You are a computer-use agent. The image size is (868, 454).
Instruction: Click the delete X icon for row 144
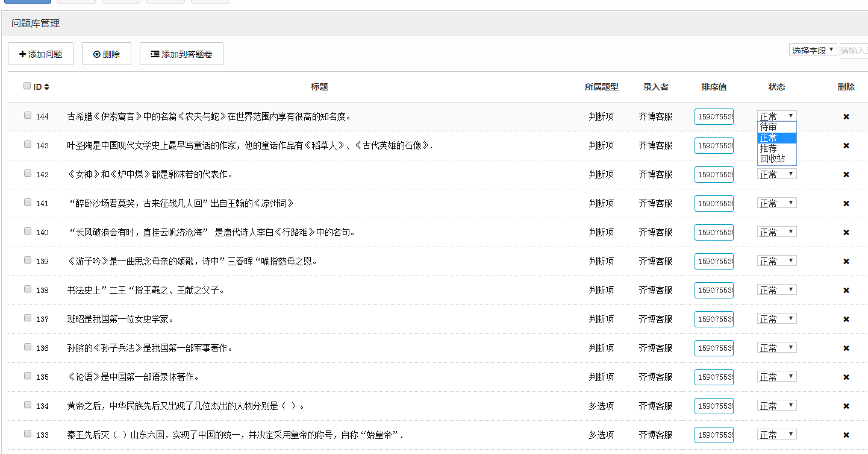pyautogui.click(x=846, y=116)
